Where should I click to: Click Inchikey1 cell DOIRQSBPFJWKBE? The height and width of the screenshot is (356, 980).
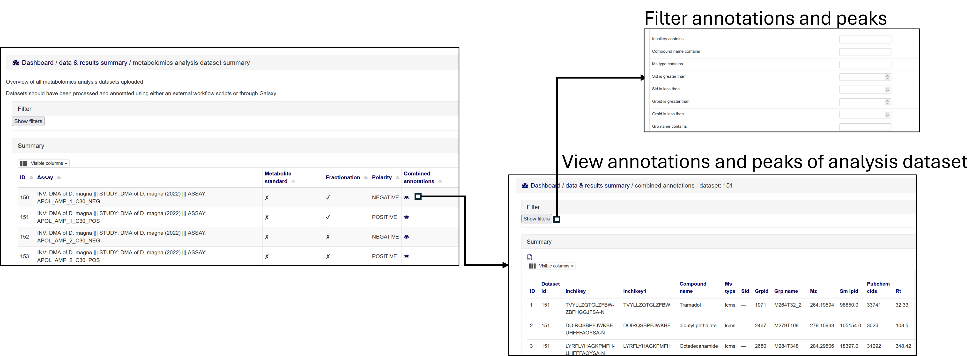click(x=647, y=326)
